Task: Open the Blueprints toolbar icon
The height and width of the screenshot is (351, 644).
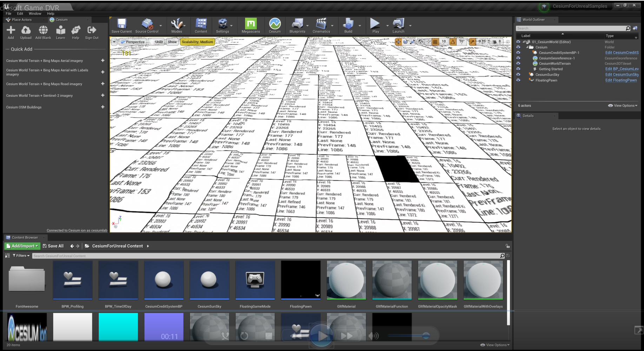Action: [297, 25]
